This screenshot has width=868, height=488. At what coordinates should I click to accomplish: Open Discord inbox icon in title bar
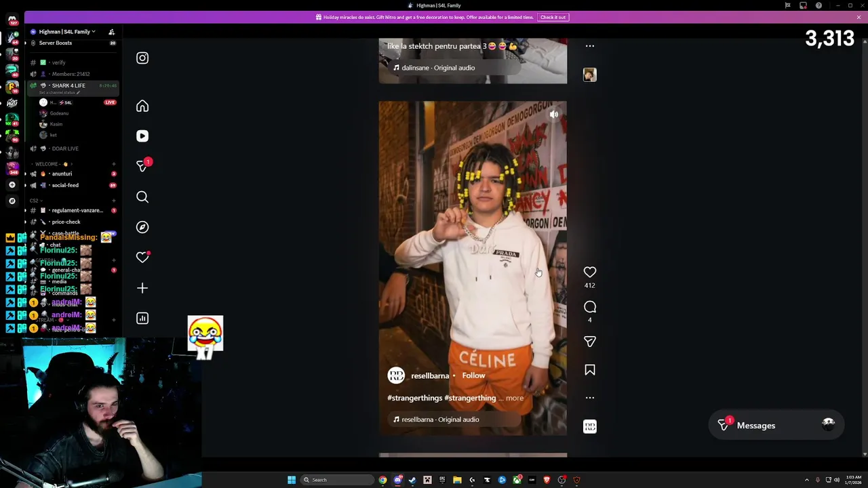click(803, 5)
